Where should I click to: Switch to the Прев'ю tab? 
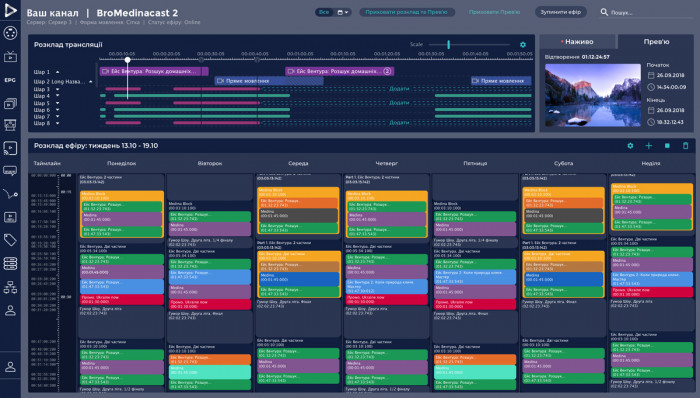coord(656,41)
